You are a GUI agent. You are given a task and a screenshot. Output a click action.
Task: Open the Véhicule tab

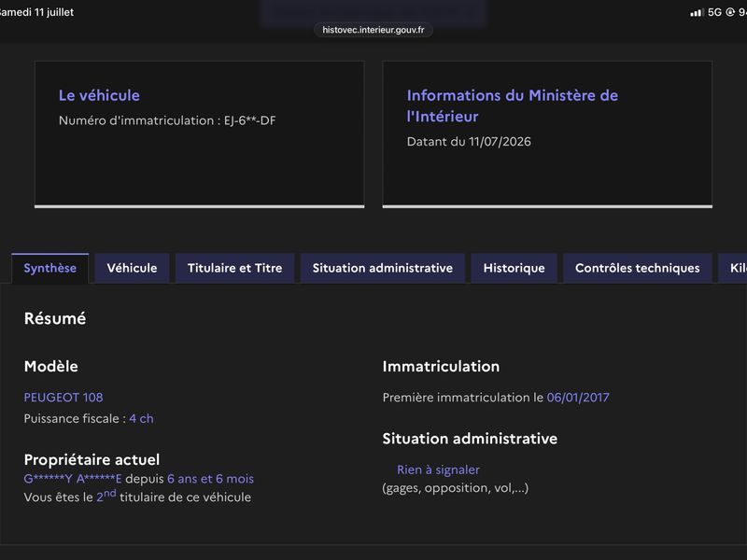132,268
